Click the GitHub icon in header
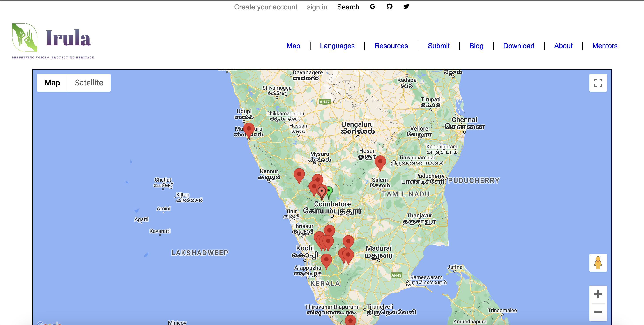This screenshot has height=325, width=644. [x=389, y=7]
